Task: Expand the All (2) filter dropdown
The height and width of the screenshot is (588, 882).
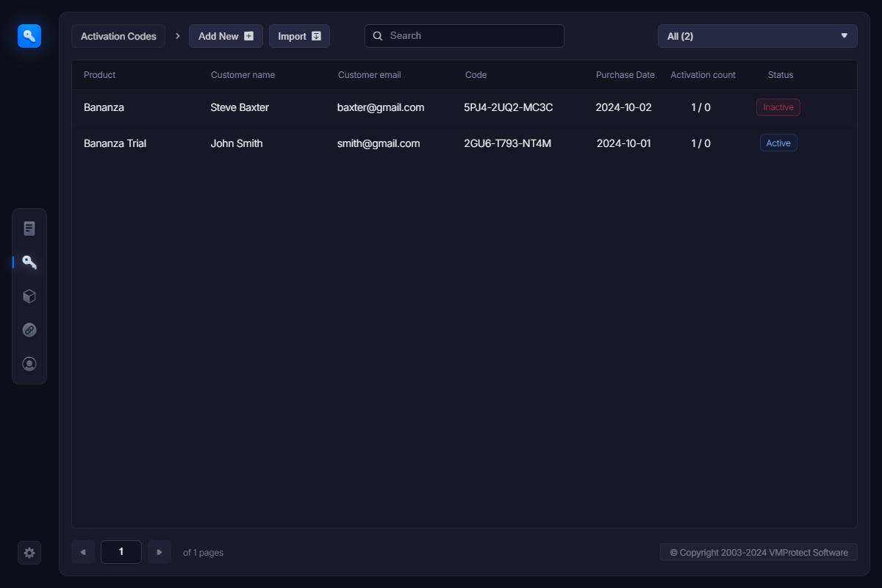Action: [x=757, y=36]
